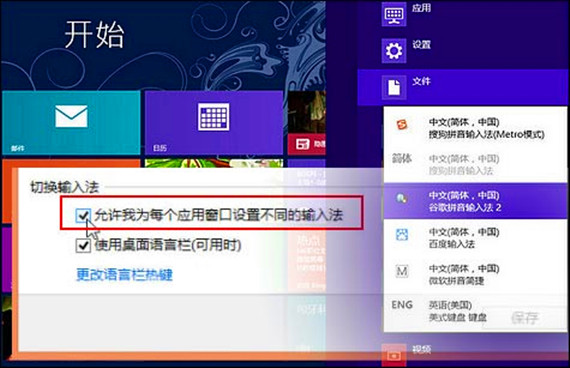The height and width of the screenshot is (368, 570).
Task: Toggle per-app-window input method checkbox
Action: click(83, 215)
